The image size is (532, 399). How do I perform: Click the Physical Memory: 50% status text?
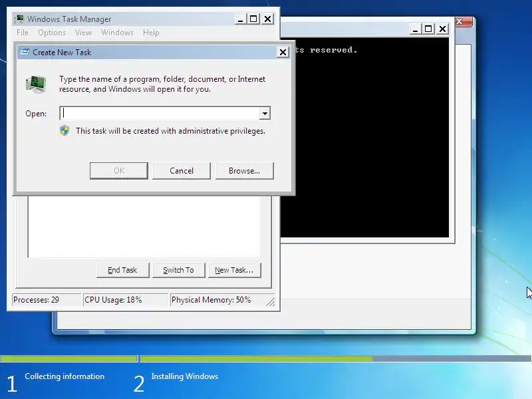click(211, 300)
